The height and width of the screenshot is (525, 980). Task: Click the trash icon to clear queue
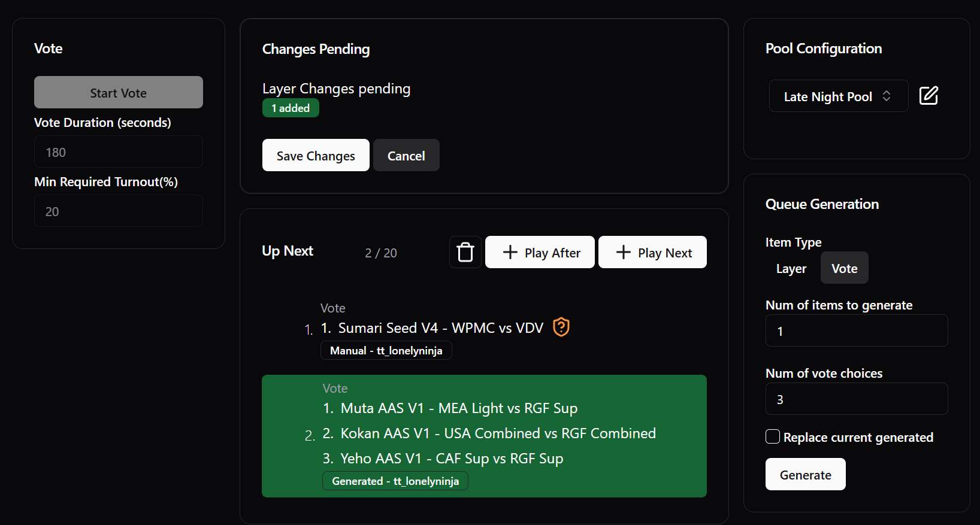coord(465,252)
